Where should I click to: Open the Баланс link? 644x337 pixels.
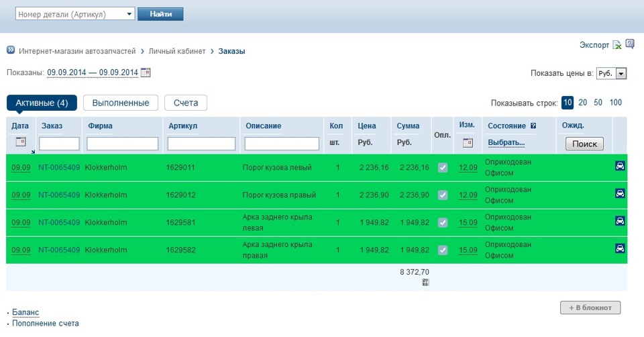coord(25,312)
